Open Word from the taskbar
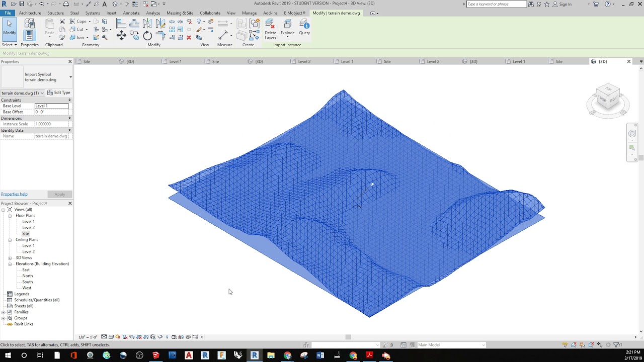Viewport: 644px width, 362px height. coord(320,355)
